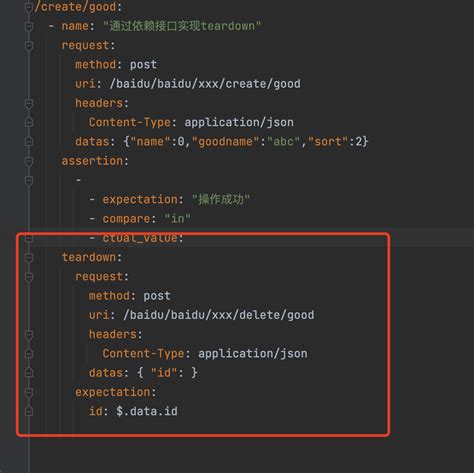
Task: Click the "操作成功" expectation string
Action: pos(221,200)
